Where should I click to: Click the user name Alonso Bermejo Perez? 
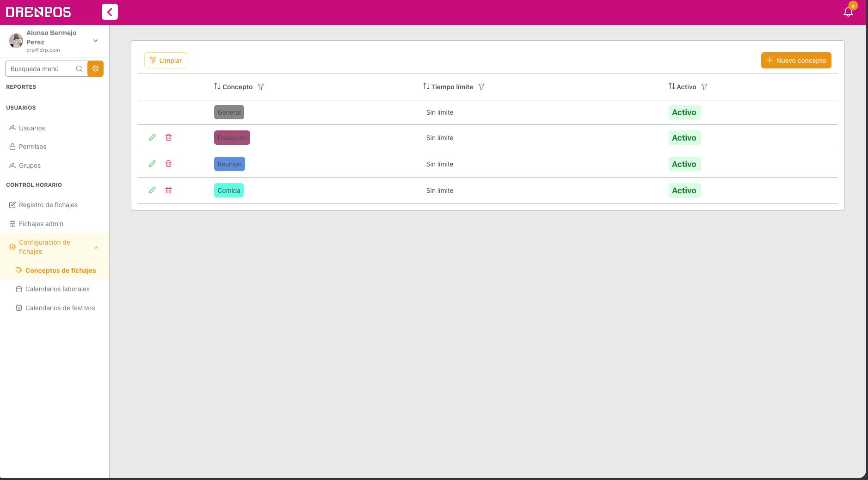pyautogui.click(x=51, y=37)
